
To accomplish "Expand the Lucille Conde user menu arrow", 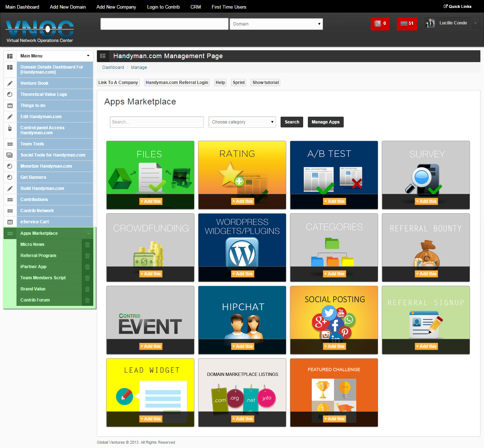I will pos(475,23).
